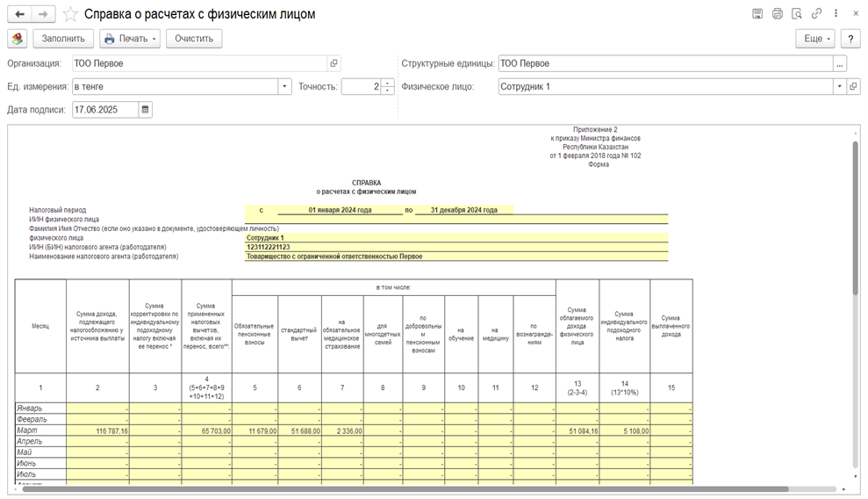Open print preview icon in title bar
The image size is (868, 499).
point(797,14)
